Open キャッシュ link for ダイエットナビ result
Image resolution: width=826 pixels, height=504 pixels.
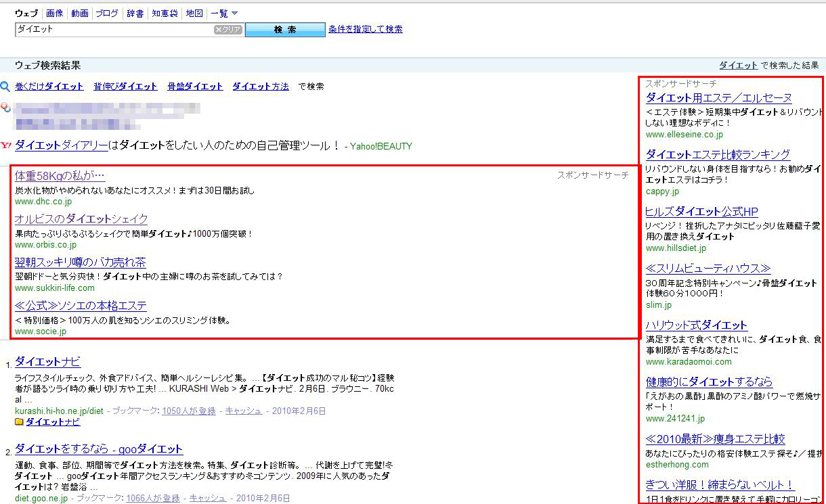click(x=244, y=411)
